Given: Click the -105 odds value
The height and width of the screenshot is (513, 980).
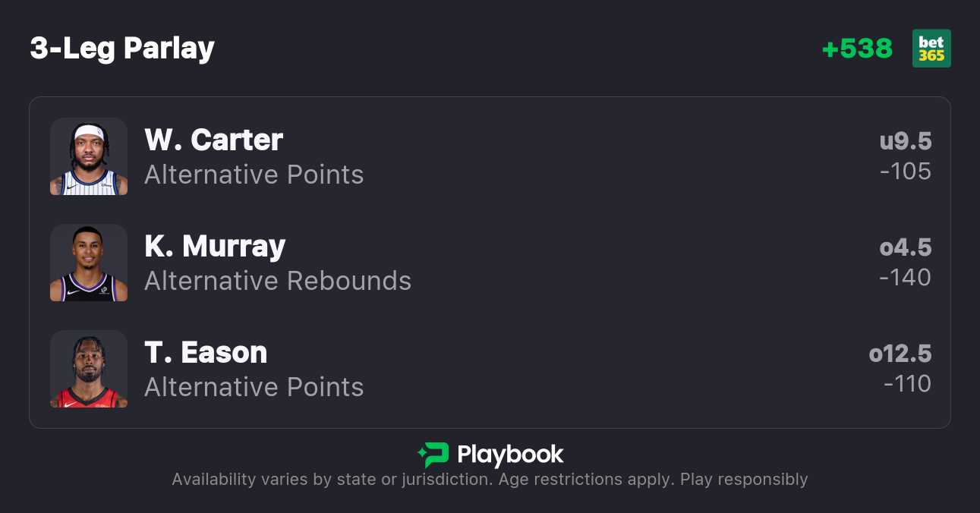Looking at the screenshot, I should coord(906,172).
